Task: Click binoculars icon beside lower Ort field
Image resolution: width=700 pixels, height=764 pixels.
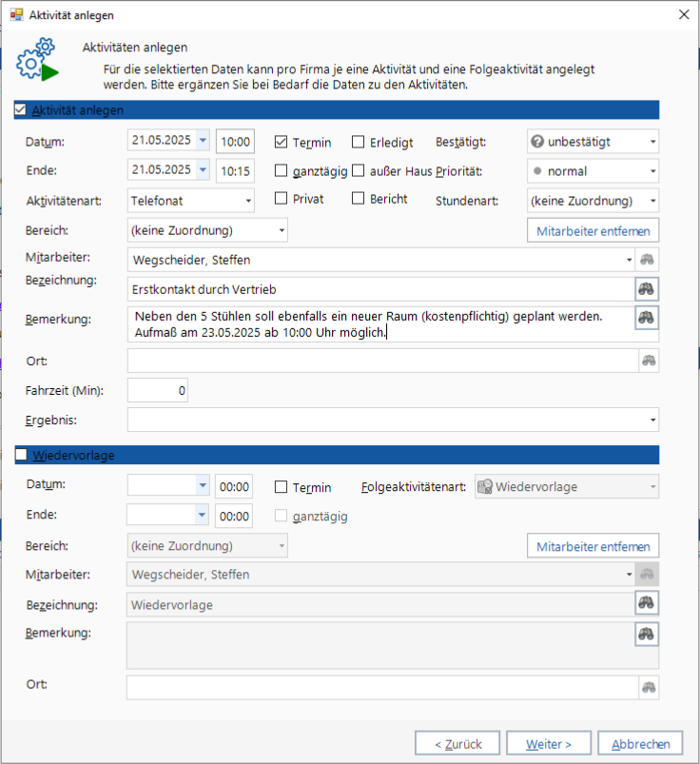Action: 649,688
